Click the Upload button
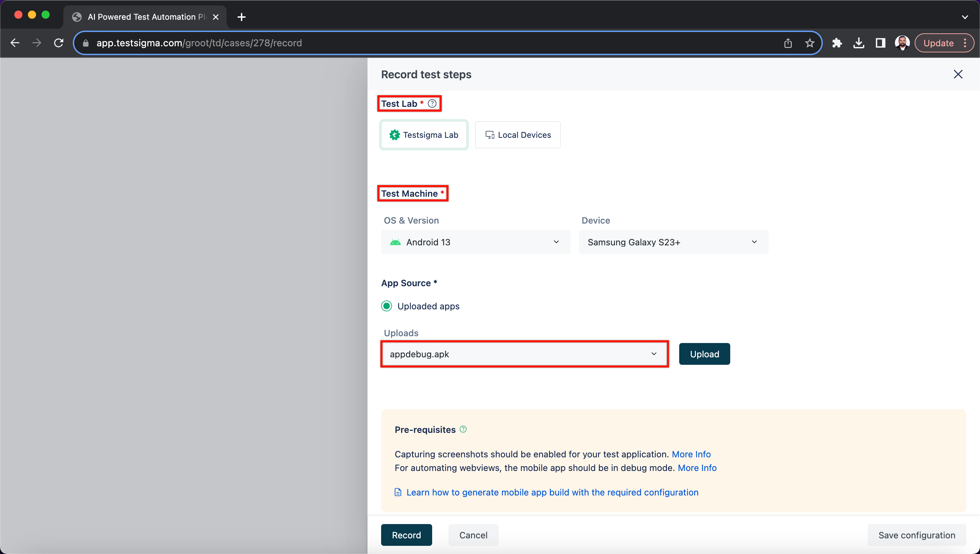Image resolution: width=980 pixels, height=554 pixels. (704, 354)
